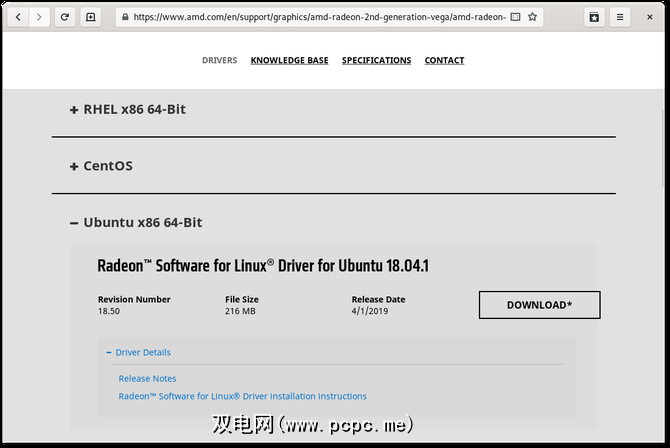Switch to KNOWLEDGE BASE tab
Viewport: 670px width, 448px height.
pyautogui.click(x=289, y=60)
